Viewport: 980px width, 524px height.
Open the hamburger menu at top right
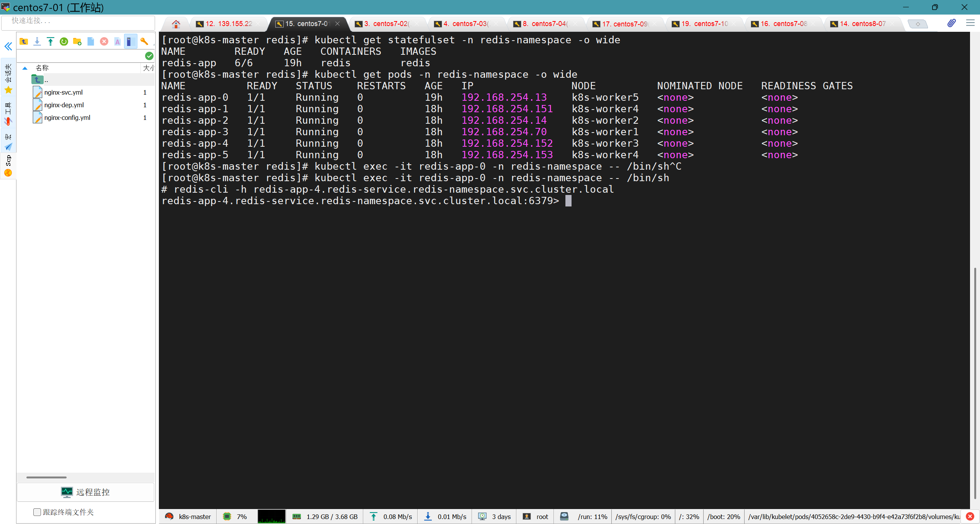(x=970, y=23)
